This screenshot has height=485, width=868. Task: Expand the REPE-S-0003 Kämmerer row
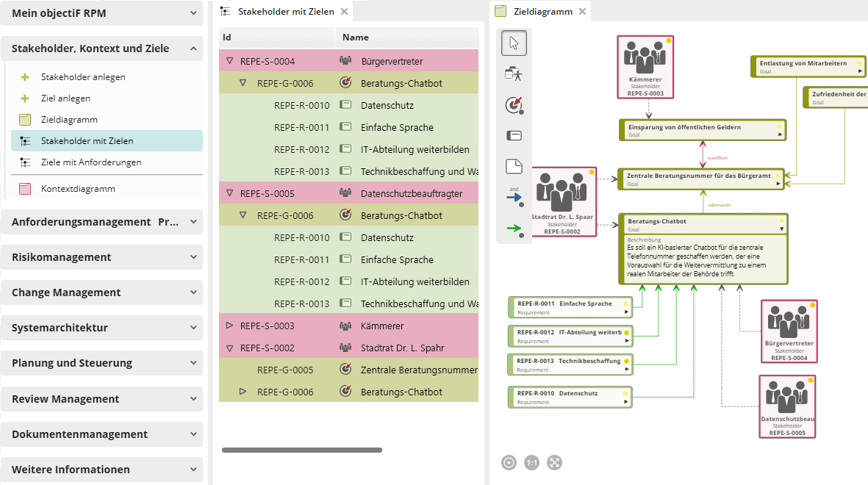pos(229,326)
